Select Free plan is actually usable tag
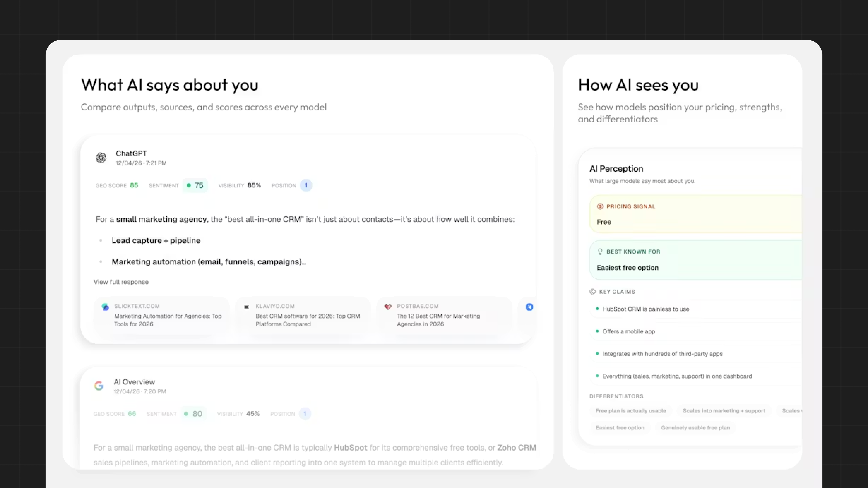This screenshot has height=488, width=868. tap(630, 411)
